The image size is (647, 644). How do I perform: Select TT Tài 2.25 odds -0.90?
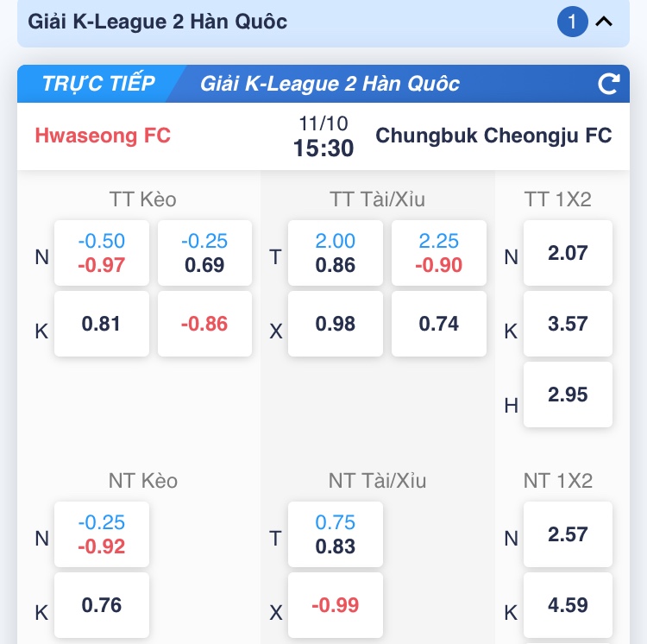click(439, 253)
